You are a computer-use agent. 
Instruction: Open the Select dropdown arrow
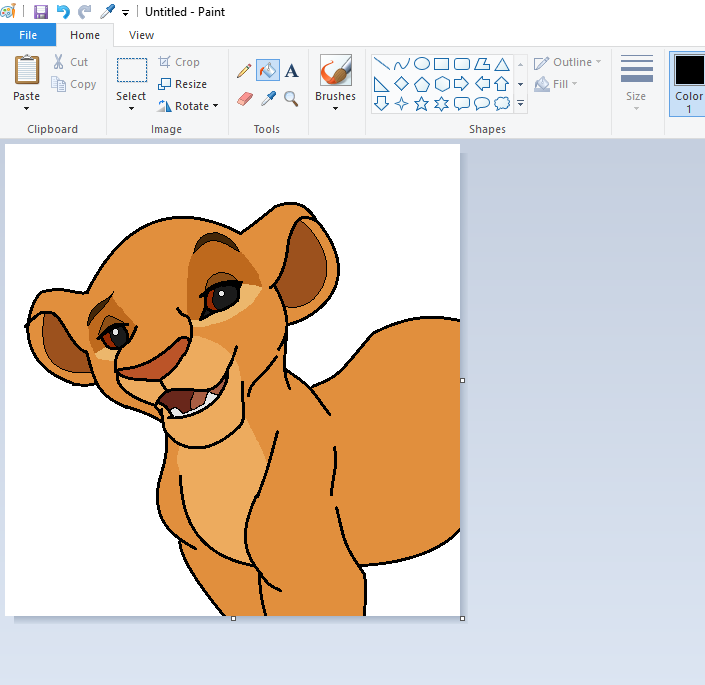pyautogui.click(x=131, y=108)
